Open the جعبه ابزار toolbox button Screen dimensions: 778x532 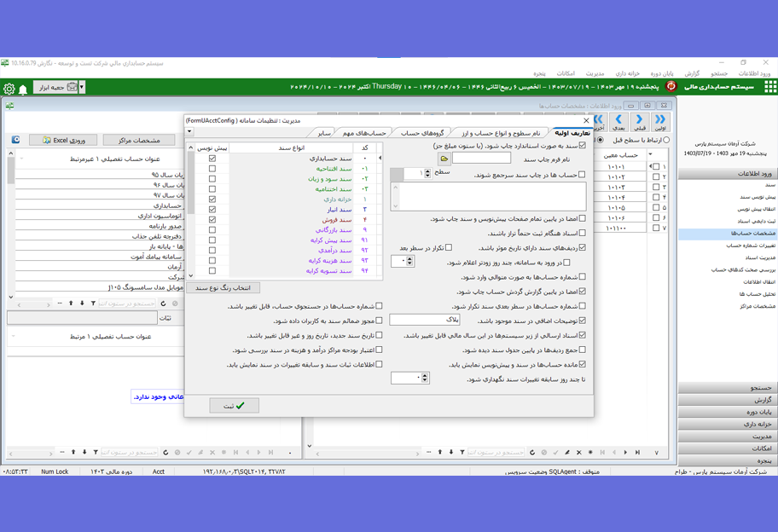click(x=56, y=87)
